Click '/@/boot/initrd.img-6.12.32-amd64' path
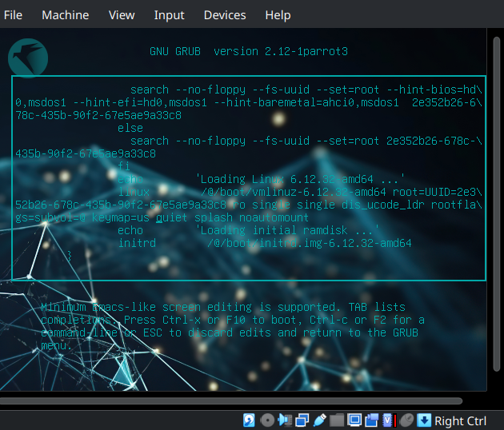The image size is (504, 430). (x=310, y=243)
